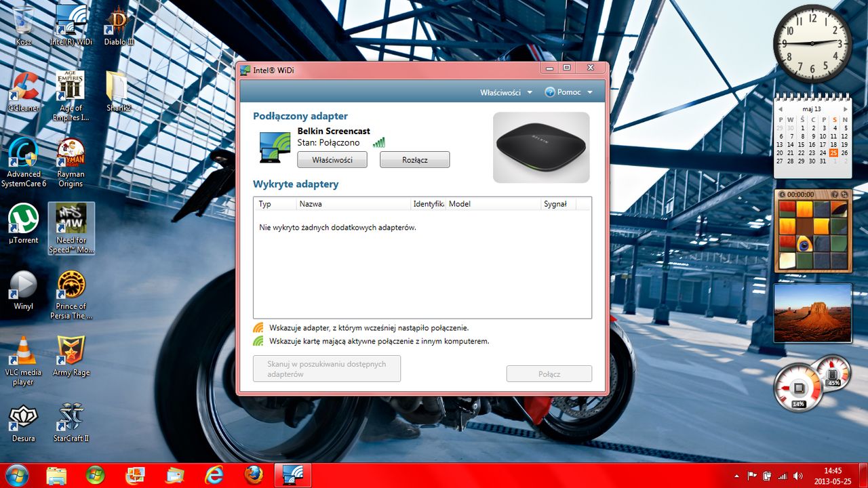Click the "maj 13" calendar header

pos(812,109)
